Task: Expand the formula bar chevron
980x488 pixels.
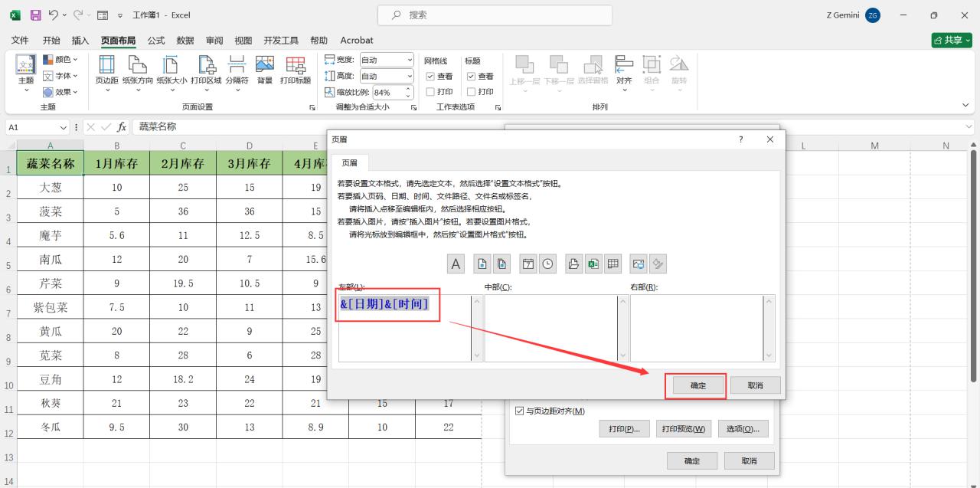Action: [969, 127]
